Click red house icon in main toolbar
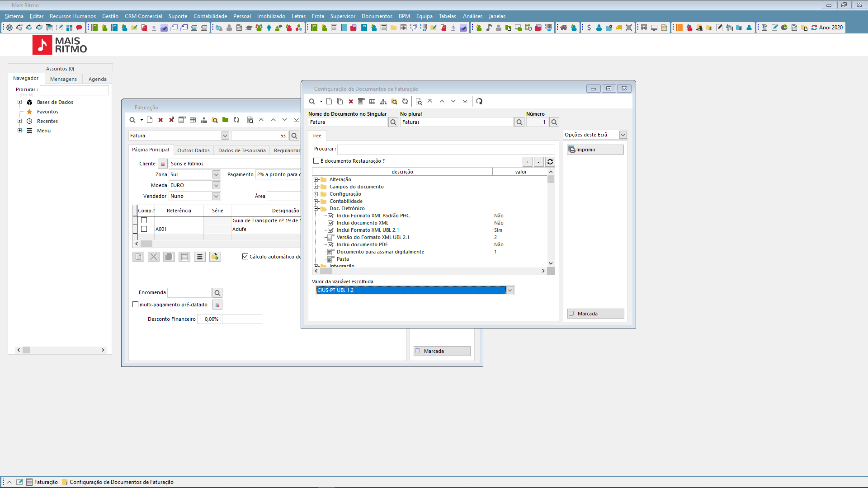Image resolution: width=868 pixels, height=488 pixels. pyautogui.click(x=564, y=28)
